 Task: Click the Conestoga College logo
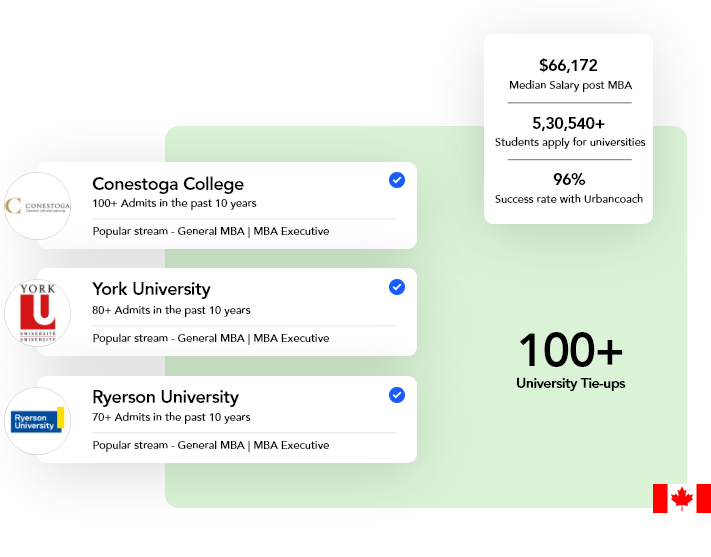pos(38,206)
